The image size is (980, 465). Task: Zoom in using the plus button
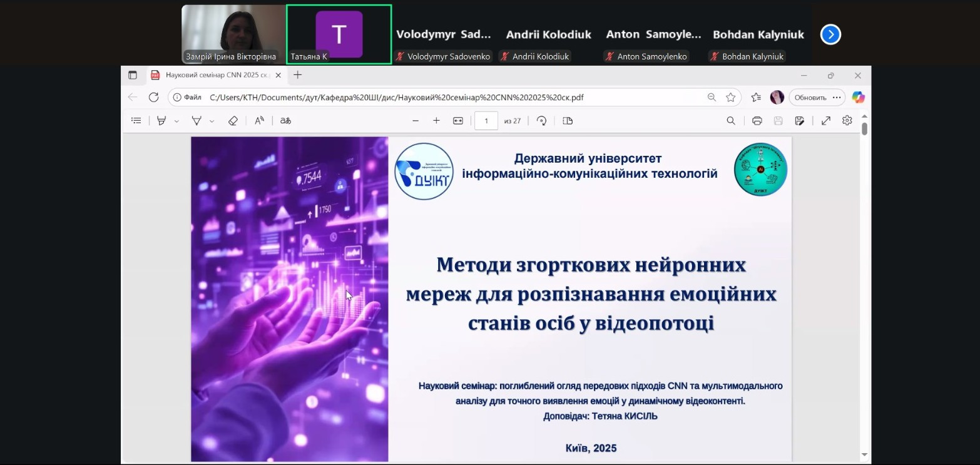[436, 121]
